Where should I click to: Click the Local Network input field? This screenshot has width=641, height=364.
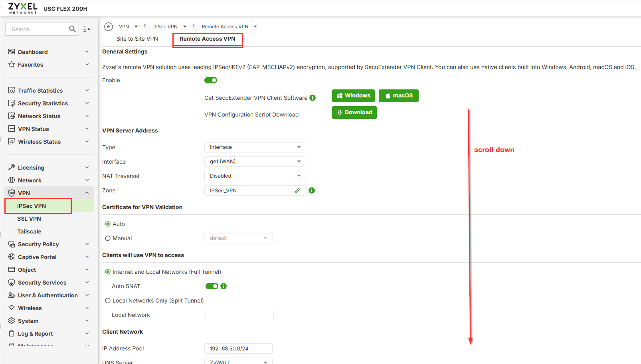point(239,315)
